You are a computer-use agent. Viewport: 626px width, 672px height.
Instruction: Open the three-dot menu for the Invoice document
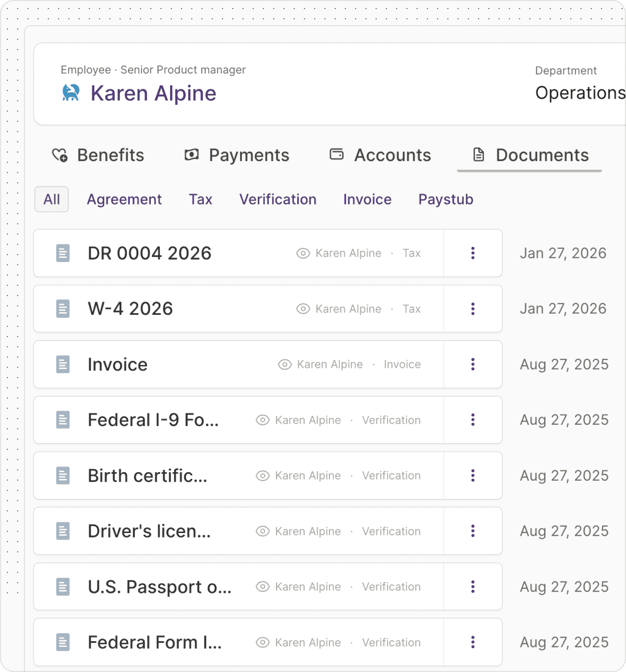473,364
